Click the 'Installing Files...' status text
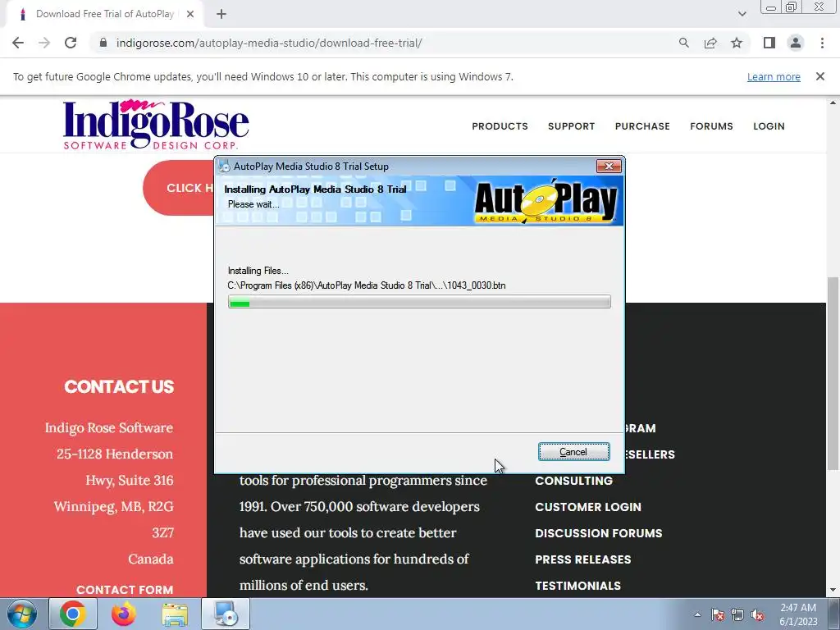840x630 pixels. [258, 271]
